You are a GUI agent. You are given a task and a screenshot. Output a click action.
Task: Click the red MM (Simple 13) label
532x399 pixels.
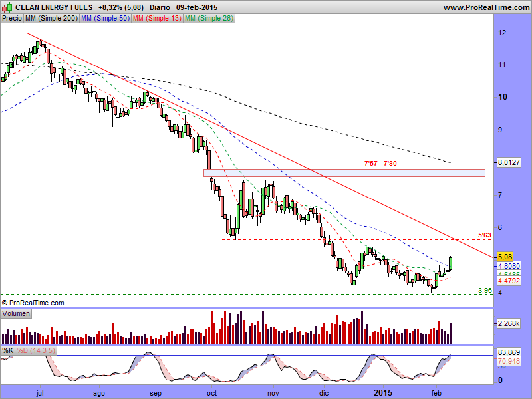tap(157, 19)
